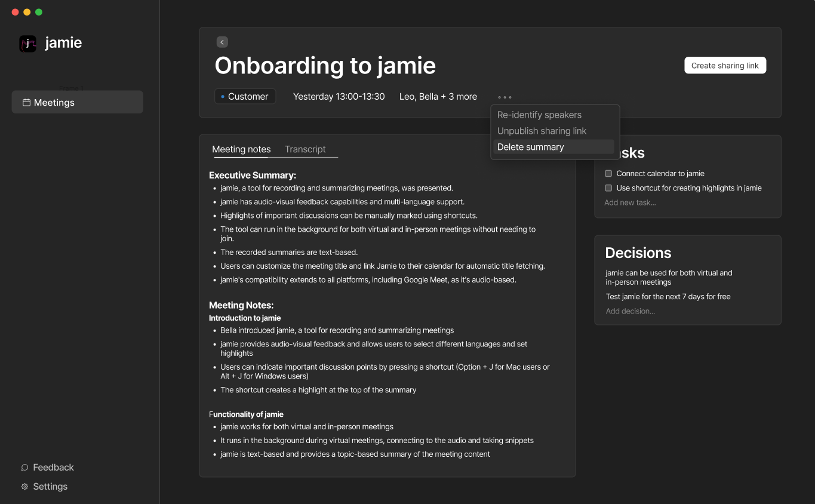Select Delete summary in the dropdown

coord(554,147)
